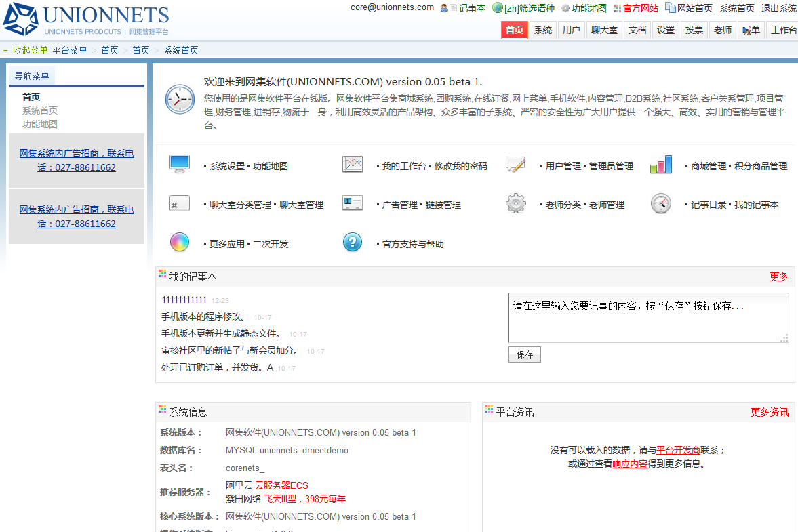
Task: Click 退出系统 to log out
Action: click(778, 8)
